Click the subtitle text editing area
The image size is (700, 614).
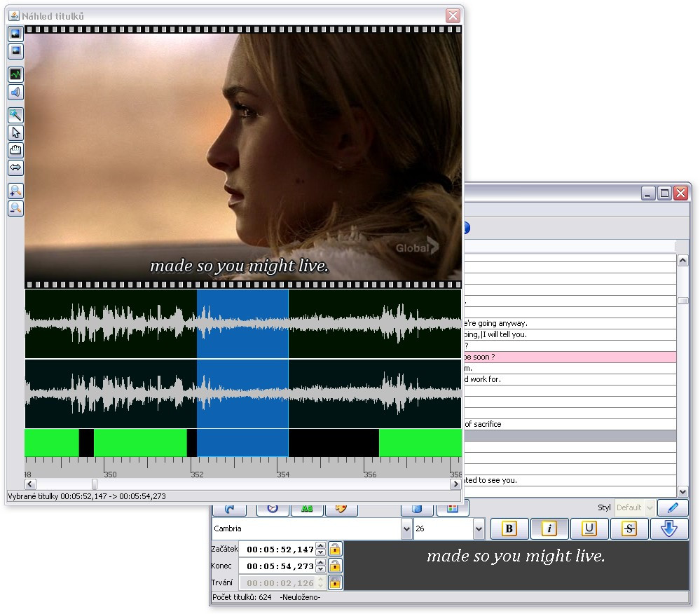tap(516, 566)
